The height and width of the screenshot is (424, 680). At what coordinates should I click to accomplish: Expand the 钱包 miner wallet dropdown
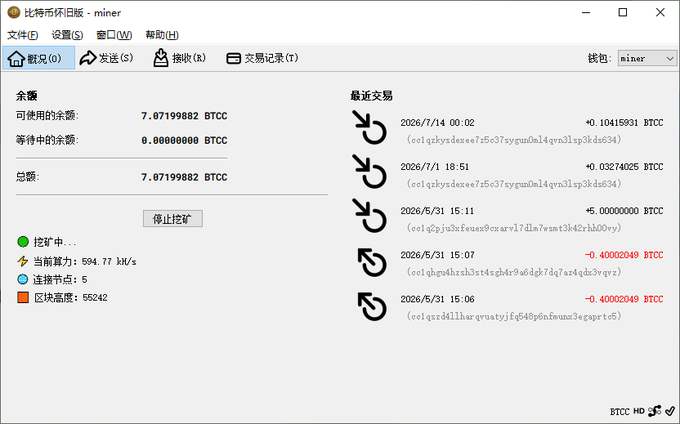(647, 58)
